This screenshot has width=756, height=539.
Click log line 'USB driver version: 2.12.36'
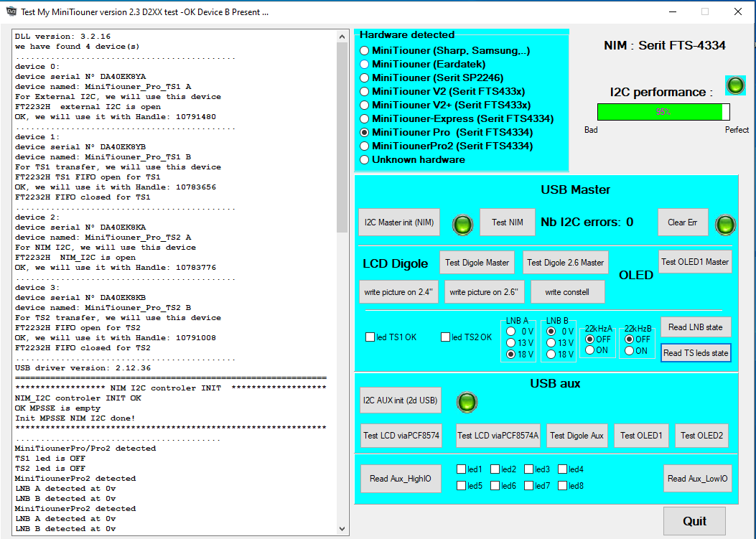tap(83, 368)
